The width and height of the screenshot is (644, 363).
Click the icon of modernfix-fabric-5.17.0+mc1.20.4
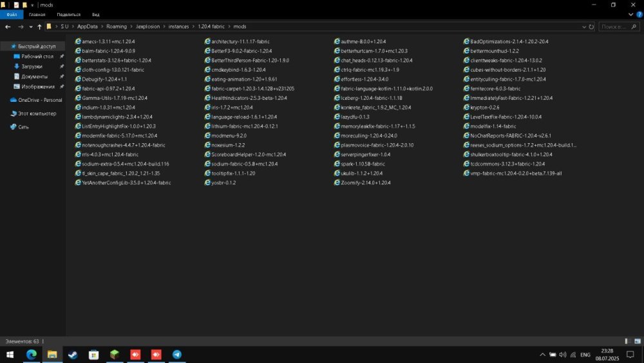pos(78,135)
